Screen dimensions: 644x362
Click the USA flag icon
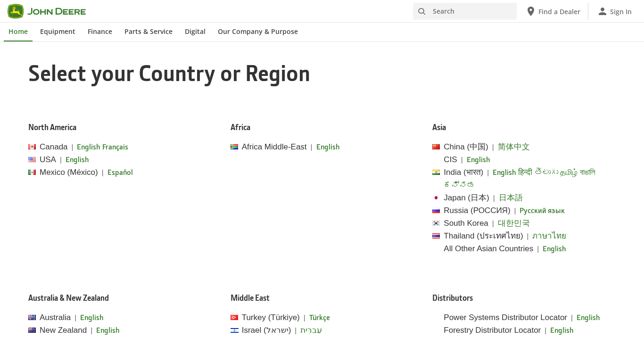coord(32,160)
